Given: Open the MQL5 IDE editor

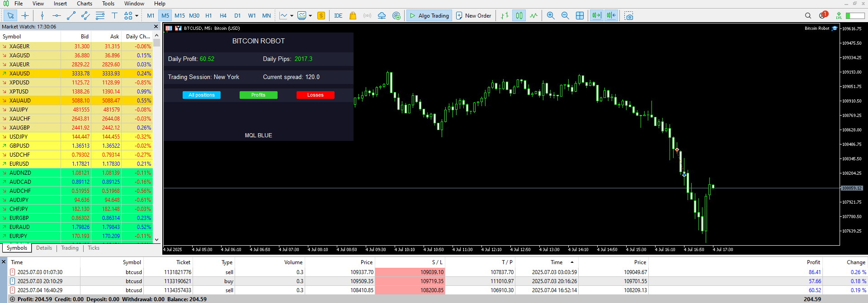Looking at the screenshot, I should click(338, 16).
